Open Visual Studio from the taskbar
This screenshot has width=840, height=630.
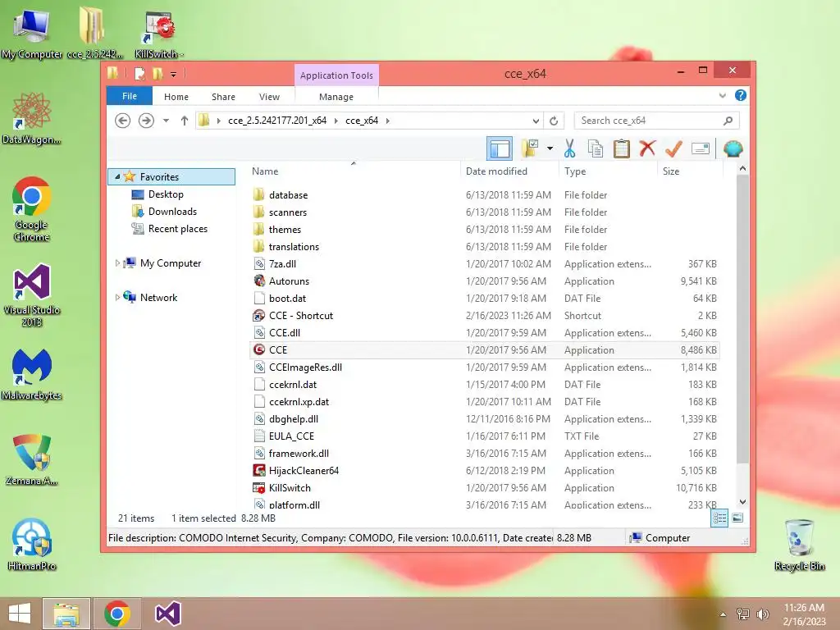[x=167, y=614]
